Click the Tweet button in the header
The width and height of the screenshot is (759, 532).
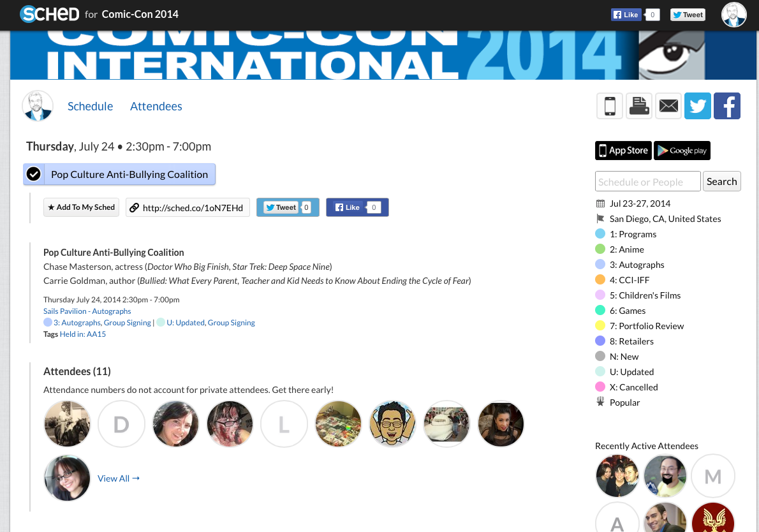coord(688,15)
